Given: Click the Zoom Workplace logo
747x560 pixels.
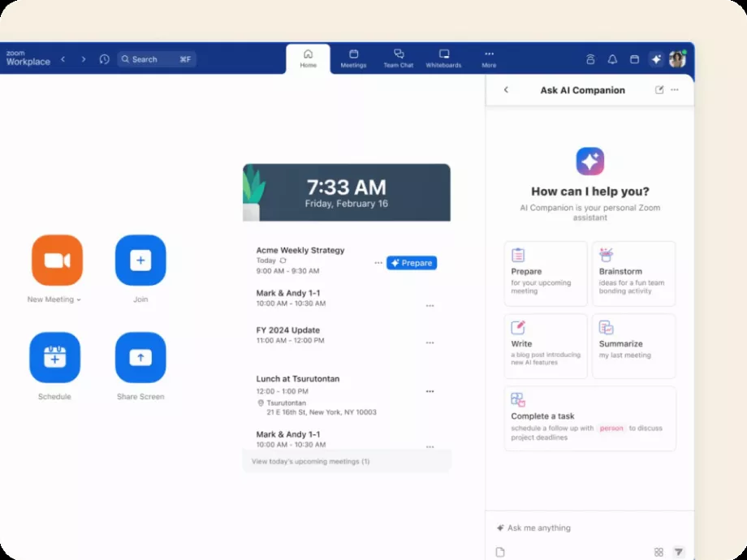Looking at the screenshot, I should [x=28, y=58].
